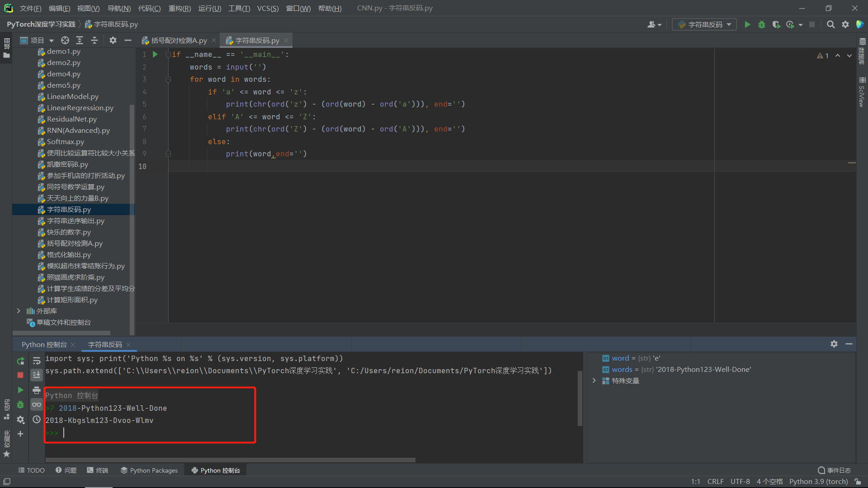Click locate current file target icon

pyautogui.click(x=65, y=40)
